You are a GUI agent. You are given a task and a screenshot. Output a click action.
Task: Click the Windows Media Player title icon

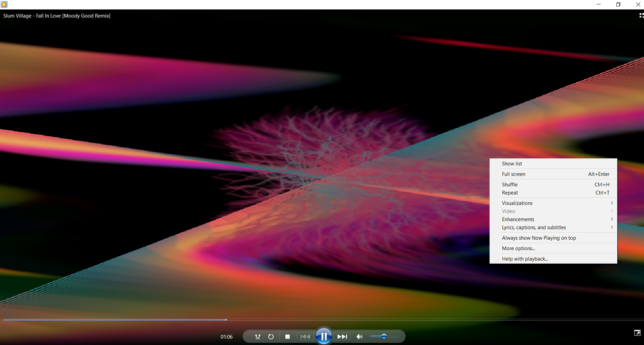point(4,4)
